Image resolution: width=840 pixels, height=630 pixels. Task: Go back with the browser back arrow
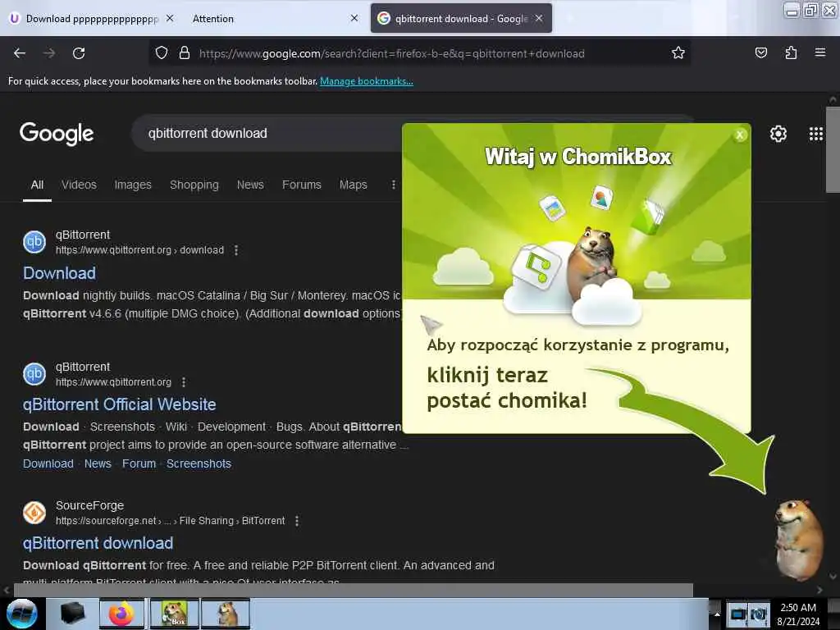(20, 53)
